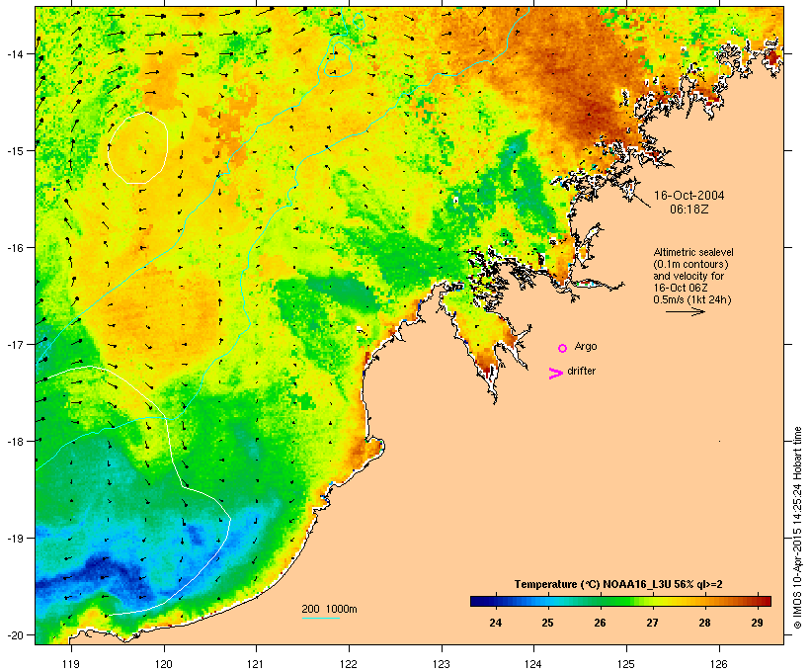Click the '0.5m/s (1kt 24h)' text

(692, 299)
